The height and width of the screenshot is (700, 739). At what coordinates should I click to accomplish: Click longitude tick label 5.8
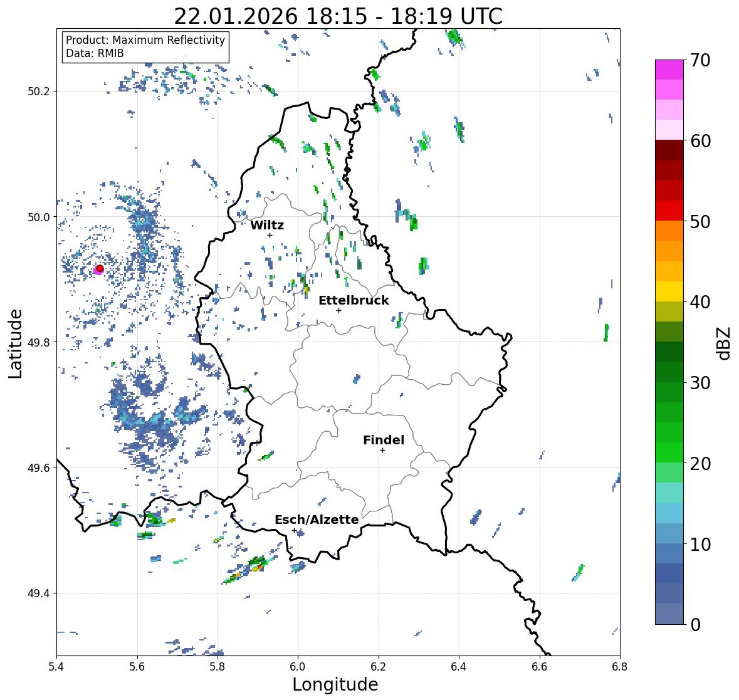coord(218,667)
